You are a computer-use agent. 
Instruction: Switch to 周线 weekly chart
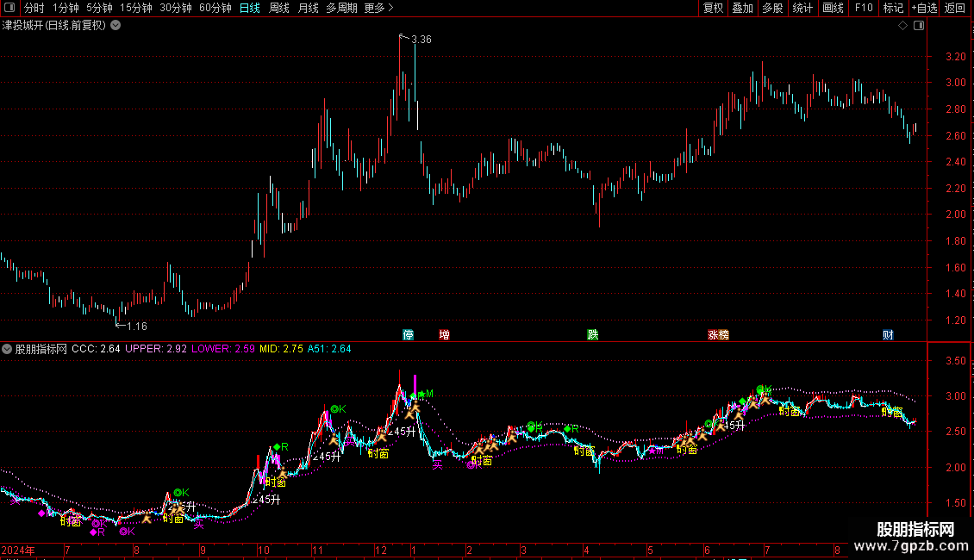pos(279,8)
